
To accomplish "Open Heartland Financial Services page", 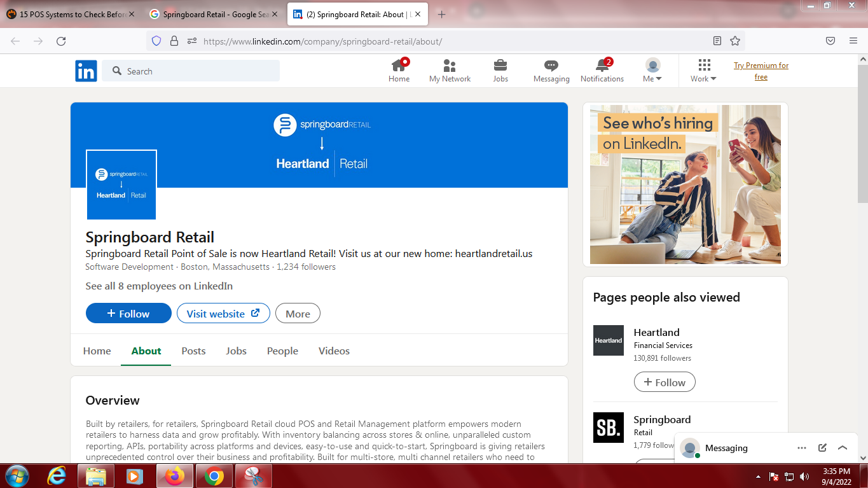I will (x=656, y=332).
